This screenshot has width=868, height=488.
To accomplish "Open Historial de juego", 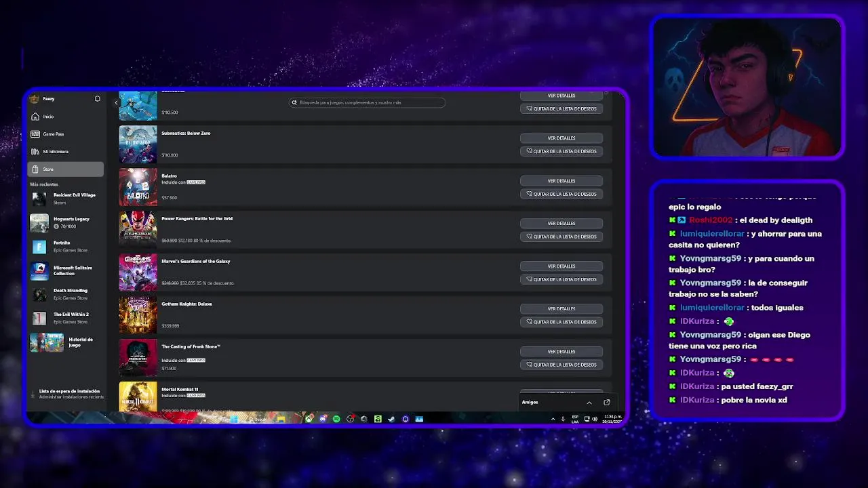I will pos(65,342).
